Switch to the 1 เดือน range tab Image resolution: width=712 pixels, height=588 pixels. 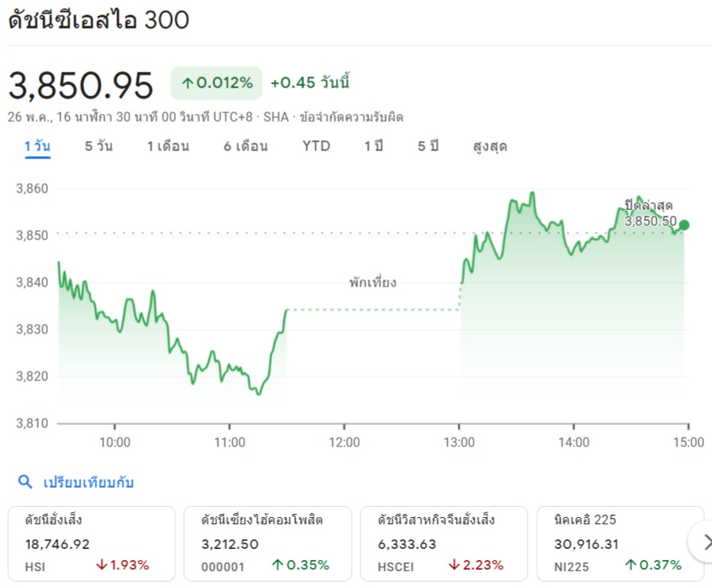(x=168, y=146)
